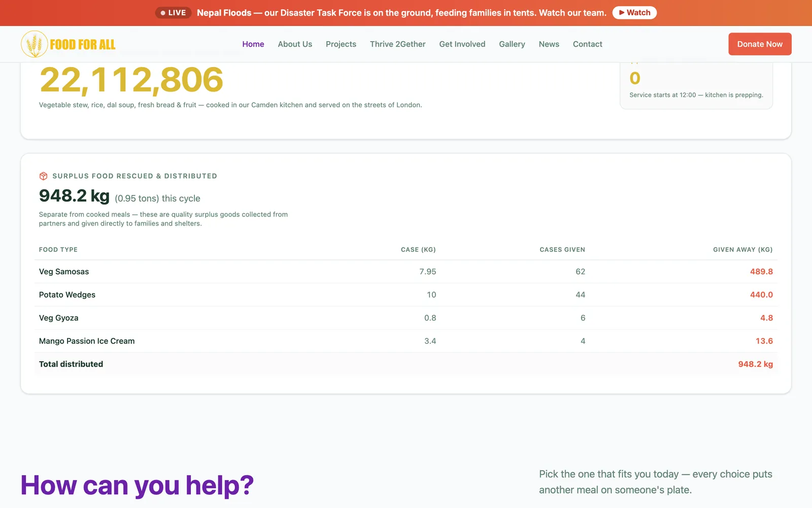View the Gallery page
812x508 pixels.
[512, 44]
